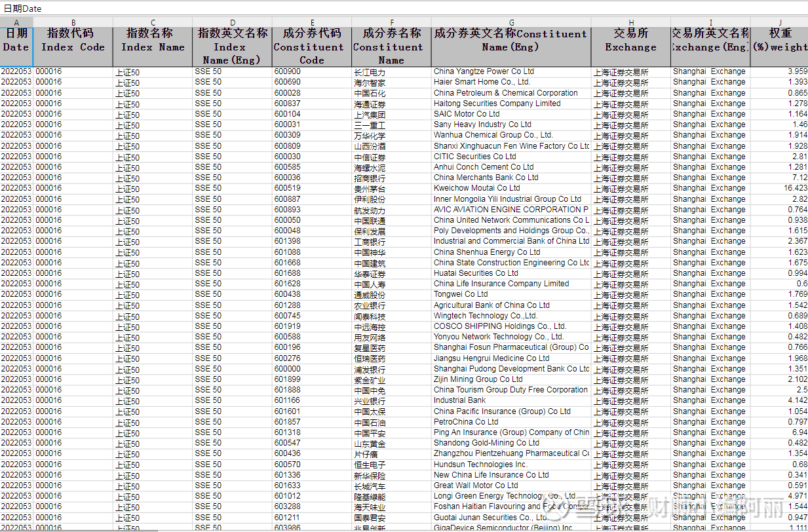Click Shanghai Exchange cell in Industrial Bank row
The height and width of the screenshot is (532, 808).
coord(710,400)
